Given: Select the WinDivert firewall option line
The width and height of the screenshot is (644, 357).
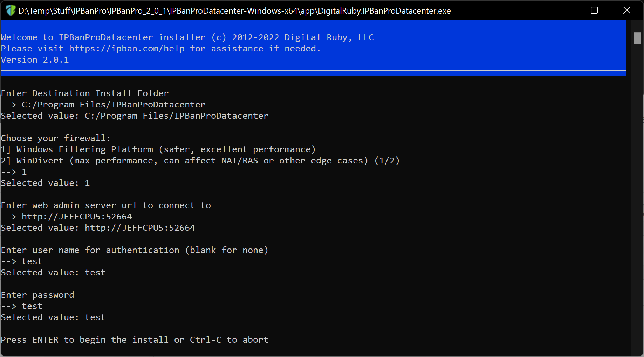Looking at the screenshot, I should point(200,161).
